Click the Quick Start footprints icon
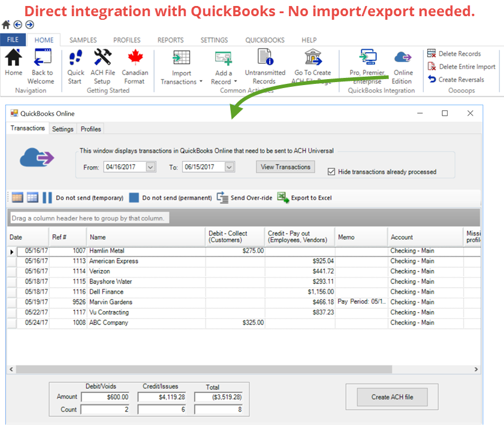504x429 pixels. pos(76,58)
